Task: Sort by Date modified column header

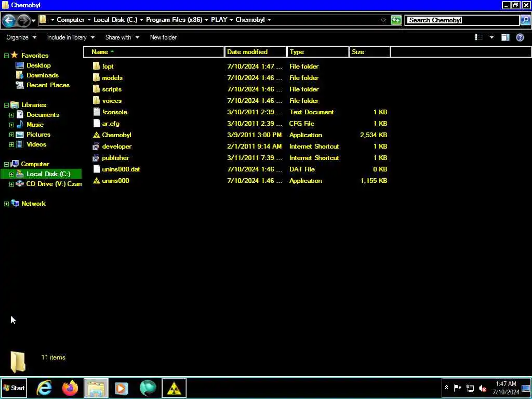Action: click(256, 52)
